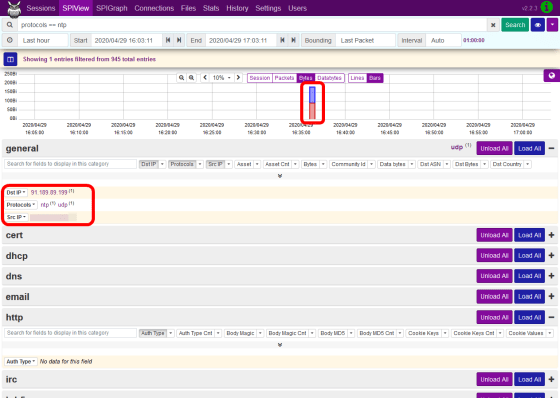Expand the dns category with plus
560x398 pixels.
click(551, 276)
